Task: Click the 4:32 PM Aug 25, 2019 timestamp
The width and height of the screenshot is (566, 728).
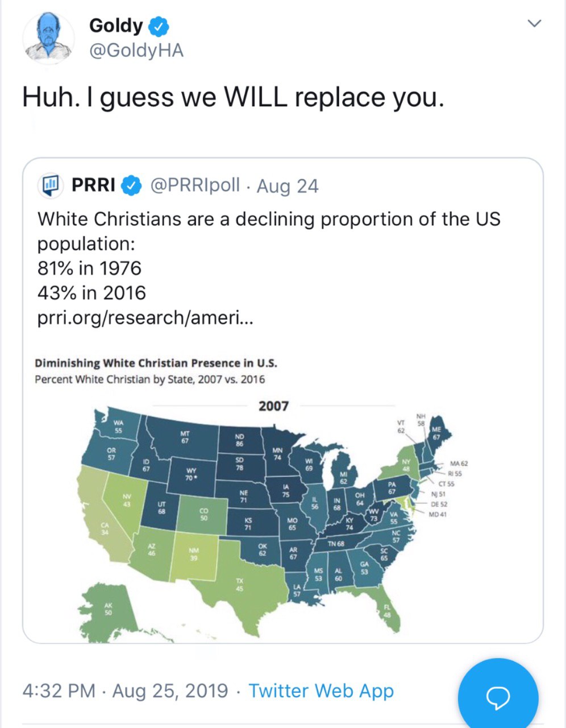Action: (125, 690)
